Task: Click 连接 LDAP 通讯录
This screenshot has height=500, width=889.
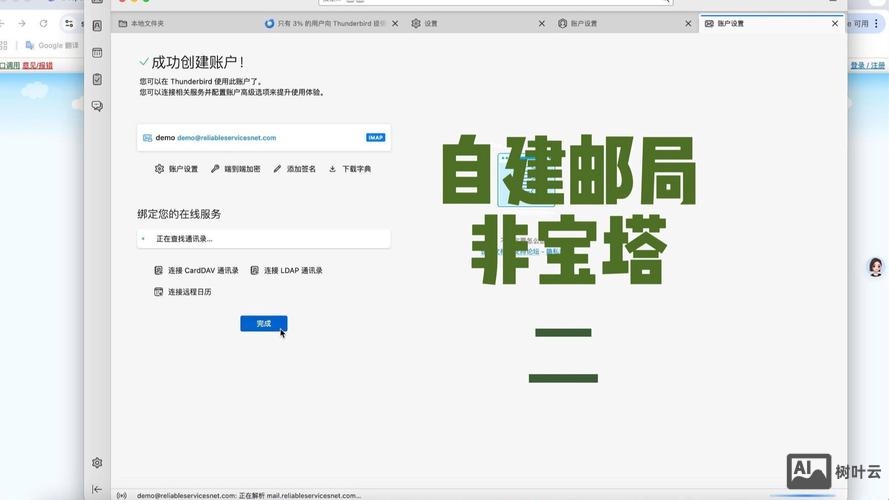Action: coord(286,270)
